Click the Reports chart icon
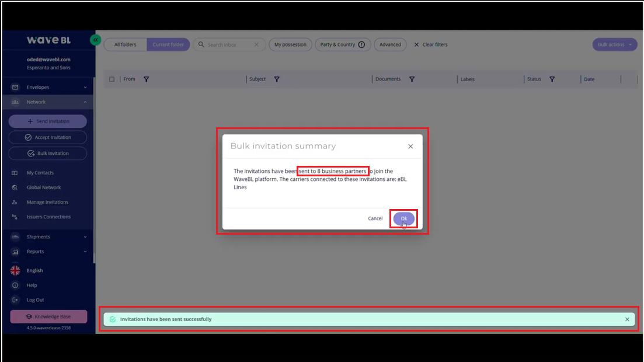 15,252
